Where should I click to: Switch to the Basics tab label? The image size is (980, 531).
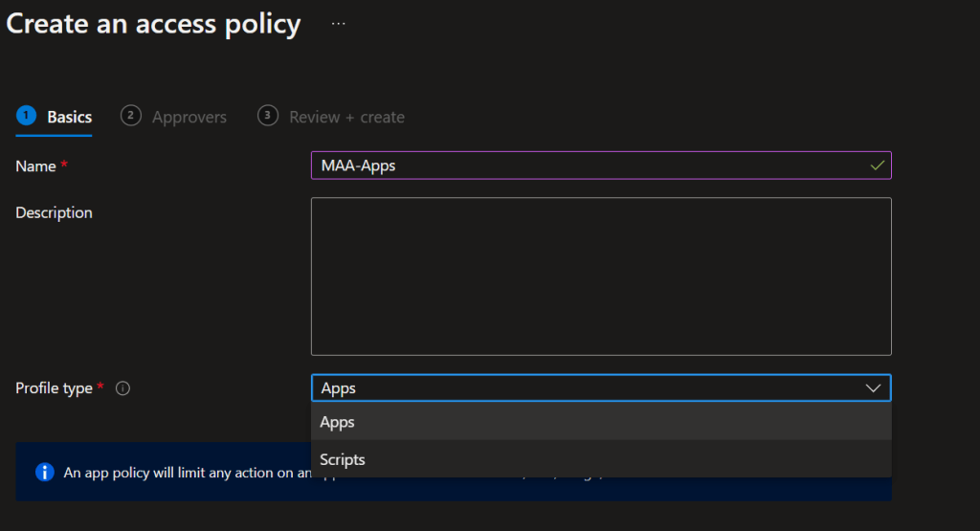coord(70,117)
